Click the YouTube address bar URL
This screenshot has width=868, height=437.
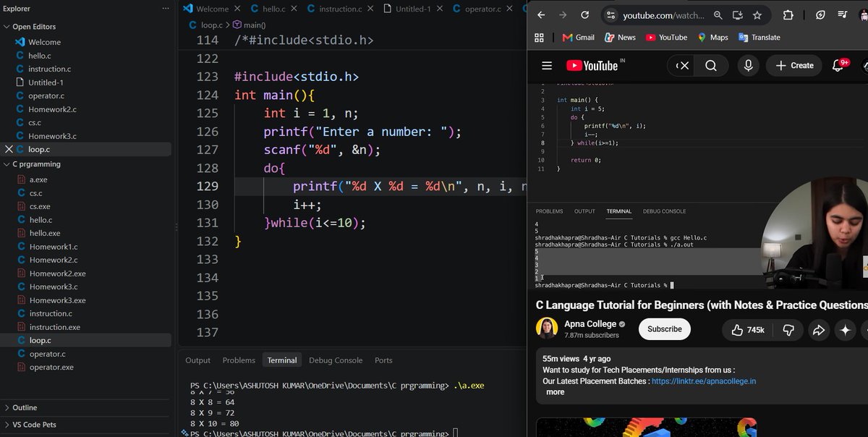663,15
